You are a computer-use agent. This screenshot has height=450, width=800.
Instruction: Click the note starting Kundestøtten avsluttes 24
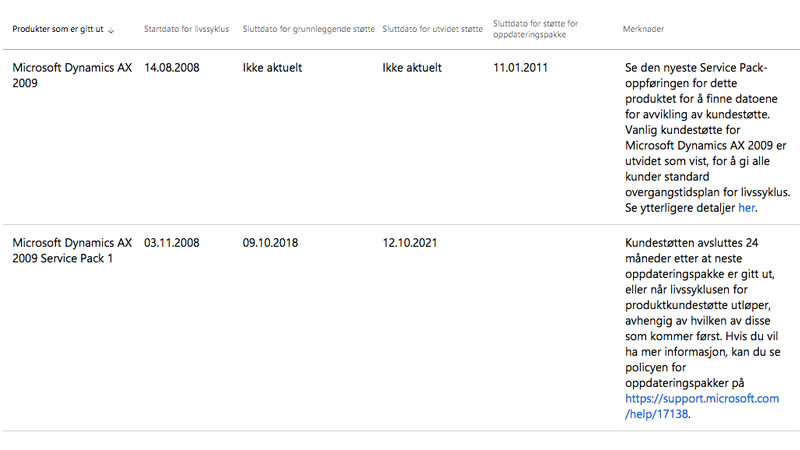point(702,328)
